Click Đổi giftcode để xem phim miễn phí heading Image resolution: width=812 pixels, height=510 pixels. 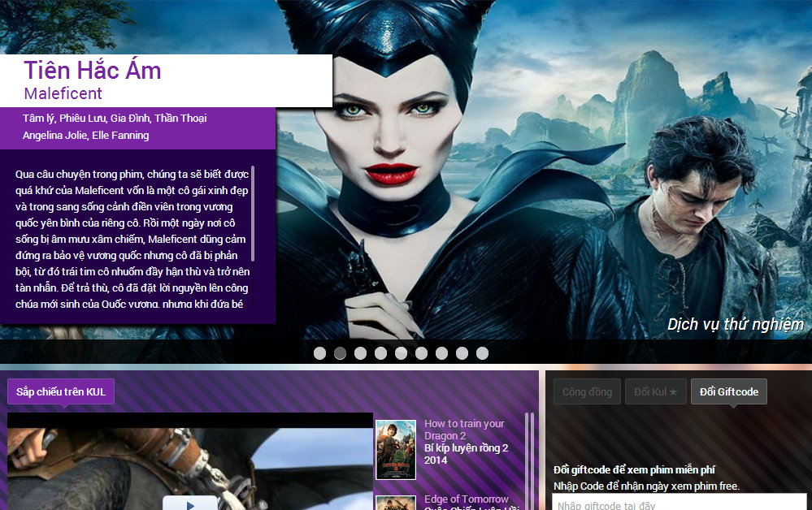634,469
